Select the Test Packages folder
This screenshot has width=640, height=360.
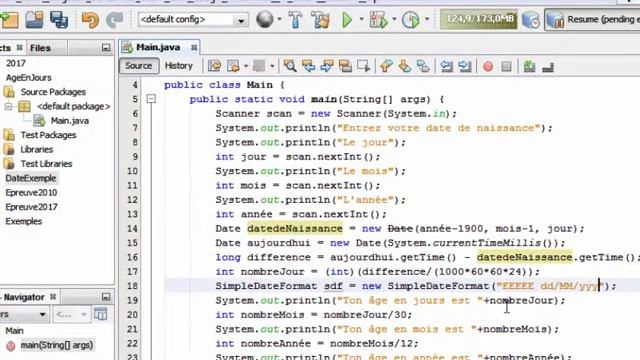pyautogui.click(x=48, y=135)
